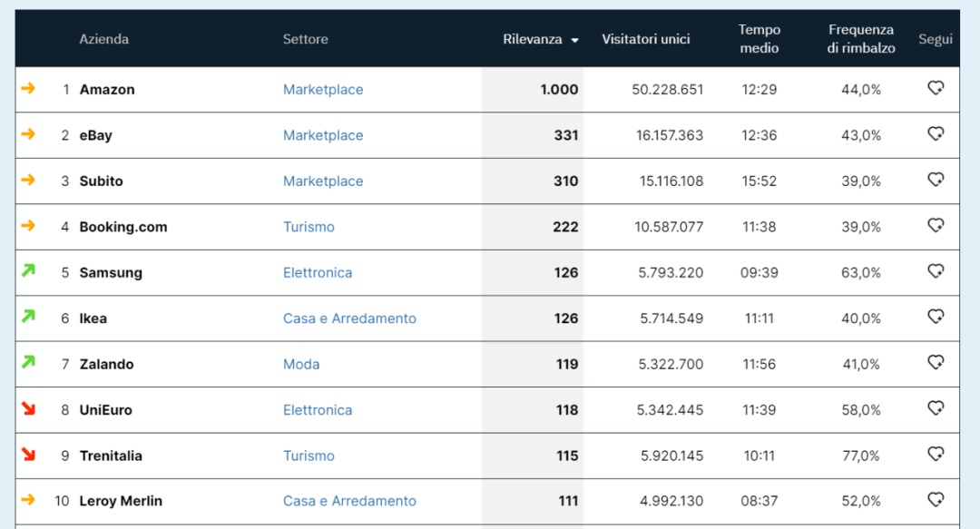This screenshot has height=529, width=980.
Task: Click the stable trend arrow beside Leroy Merlin
Action: coord(28,500)
